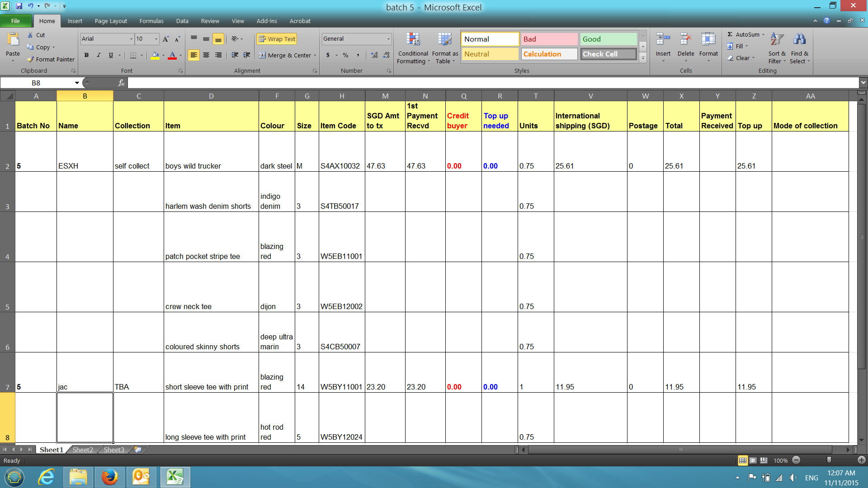The width and height of the screenshot is (868, 488).
Task: Click the Insert Worksheet tab icon
Action: [137, 450]
